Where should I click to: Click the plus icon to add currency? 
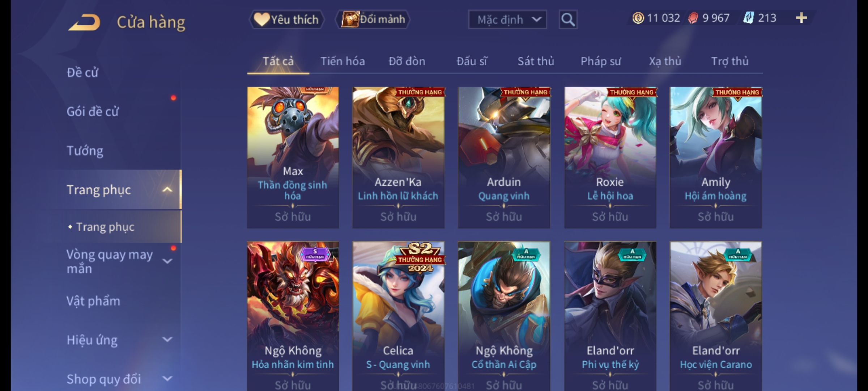tap(801, 18)
